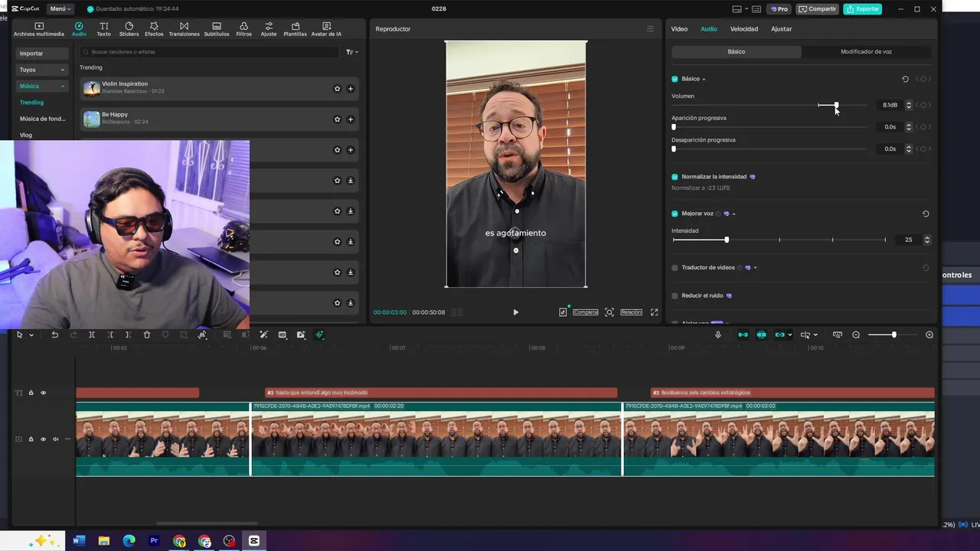The image size is (980, 551).
Task: Disable the Mejorar voz checkbox
Action: coord(675,214)
